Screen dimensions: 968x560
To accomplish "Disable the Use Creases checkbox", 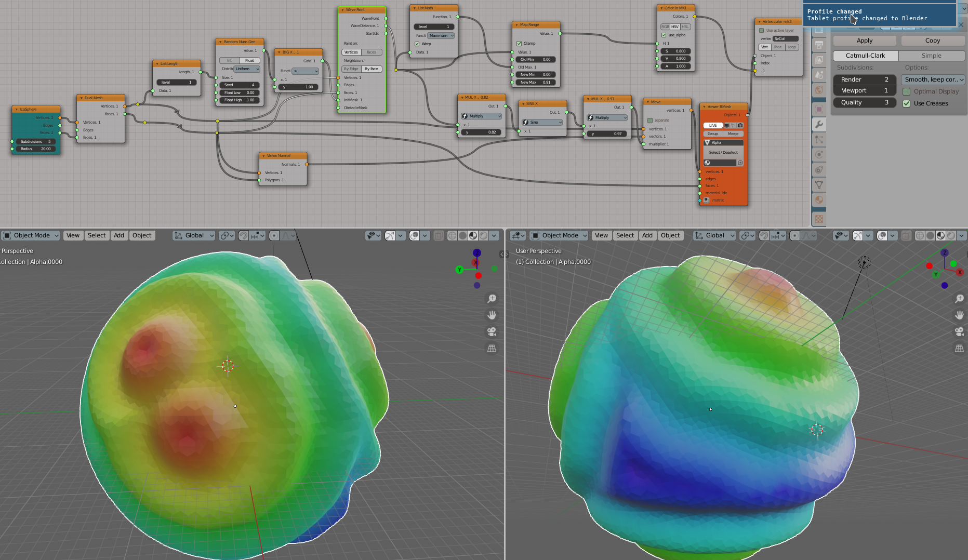I will click(x=907, y=103).
